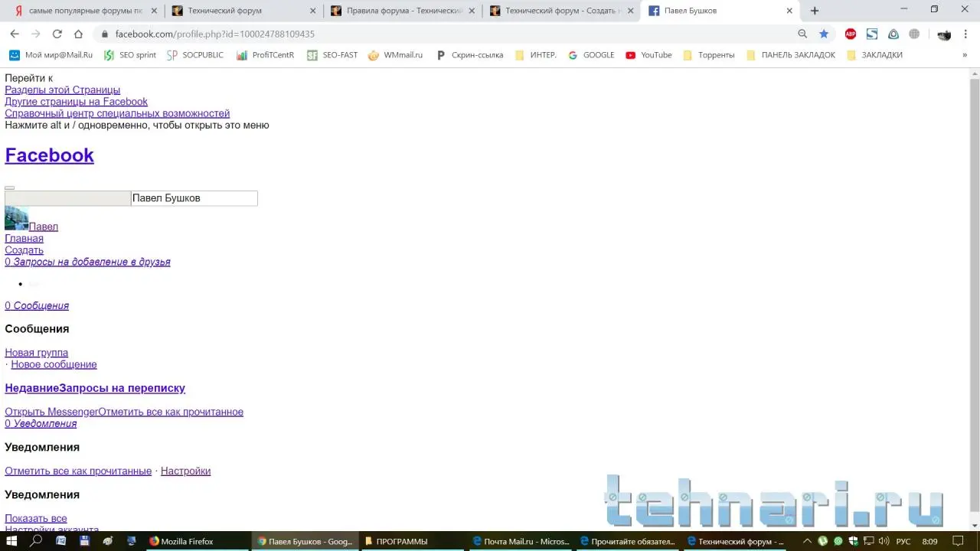Viewport: 980px width, 551px height.
Task: Switch to Правила форума tab
Action: 402,11
